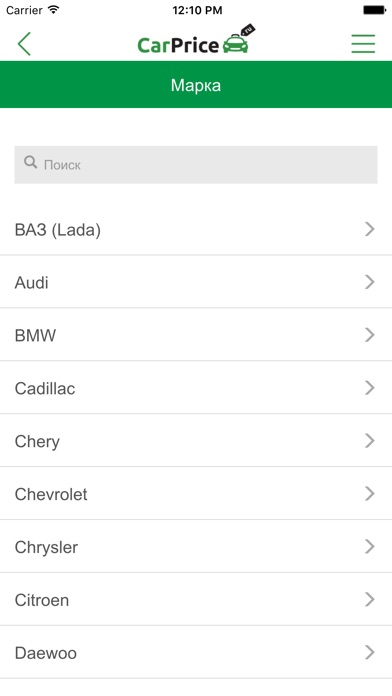The width and height of the screenshot is (392, 696).
Task: Tap the Марка header bar
Action: coord(196,84)
